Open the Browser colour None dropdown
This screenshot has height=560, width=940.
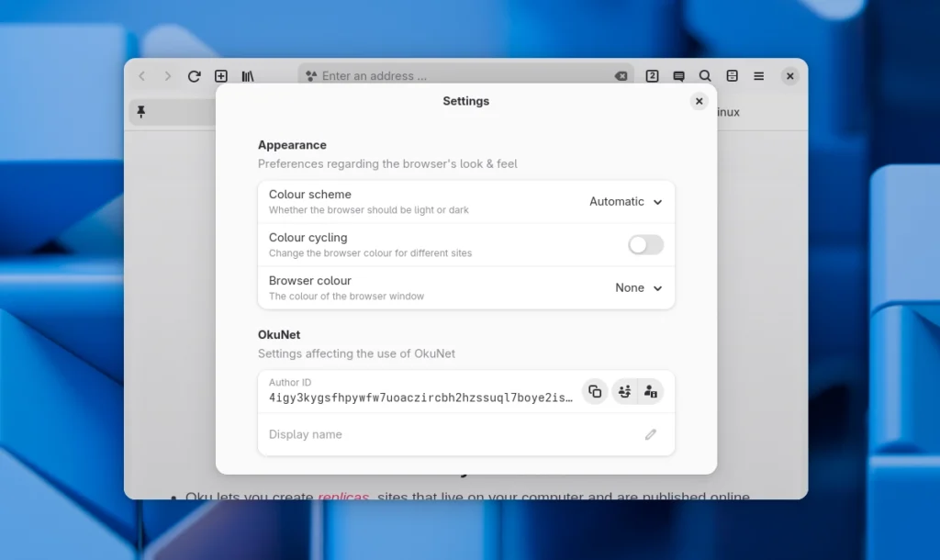click(639, 288)
